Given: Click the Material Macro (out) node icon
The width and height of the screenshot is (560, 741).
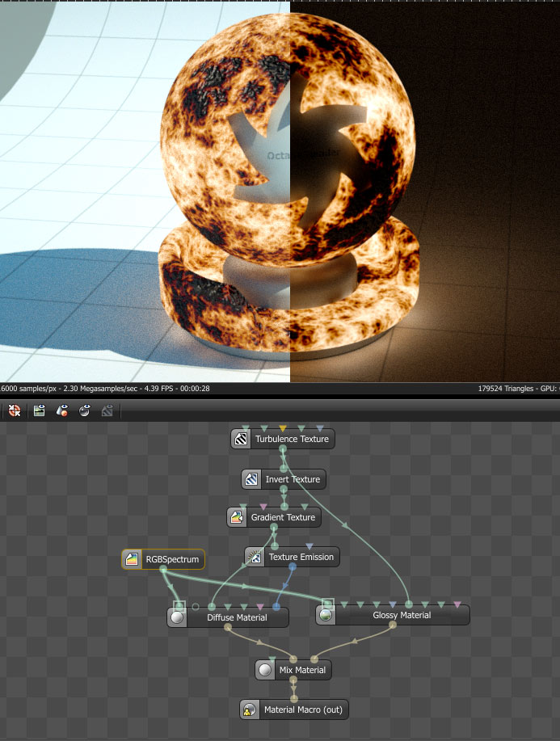Looking at the screenshot, I should point(250,709).
